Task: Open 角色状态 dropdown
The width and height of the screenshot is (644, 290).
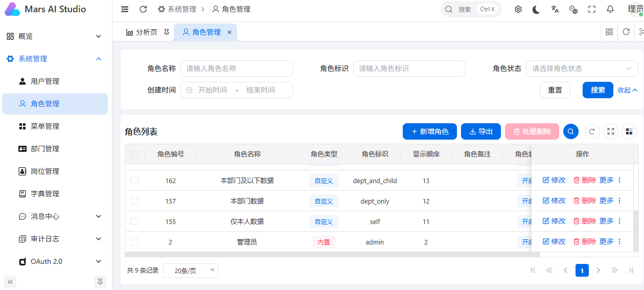Action: [x=582, y=69]
